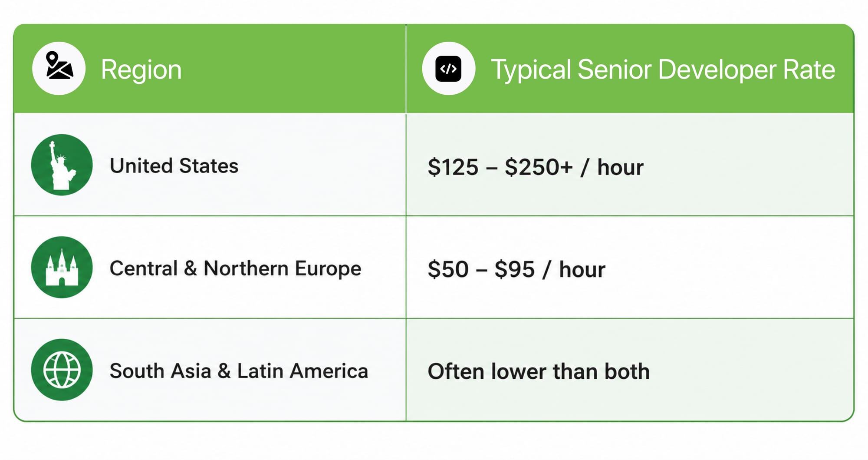The image size is (868, 460).
Task: Click the map pin Region icon
Action: (59, 69)
